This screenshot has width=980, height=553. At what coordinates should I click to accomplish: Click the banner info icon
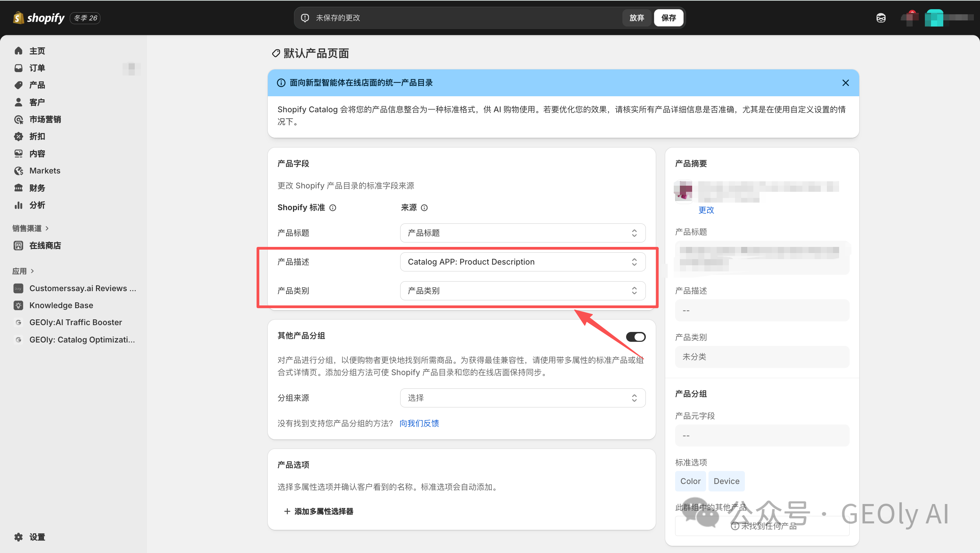pyautogui.click(x=281, y=83)
